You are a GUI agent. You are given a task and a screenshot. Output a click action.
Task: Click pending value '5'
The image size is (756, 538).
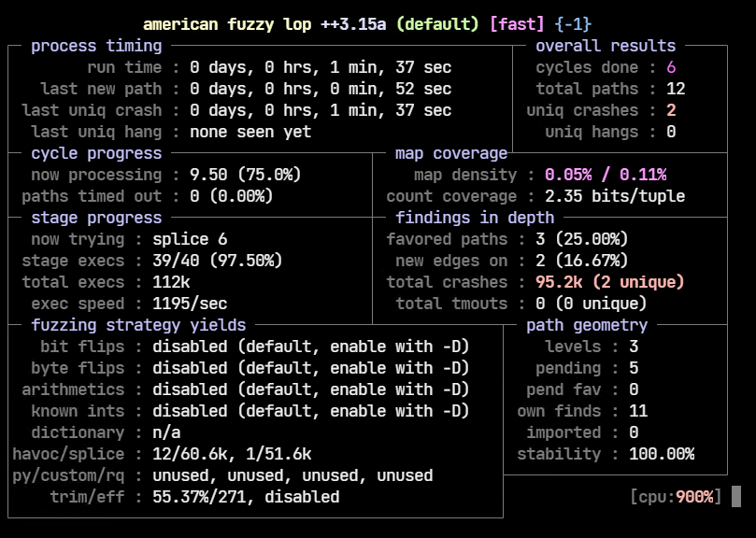pos(634,368)
